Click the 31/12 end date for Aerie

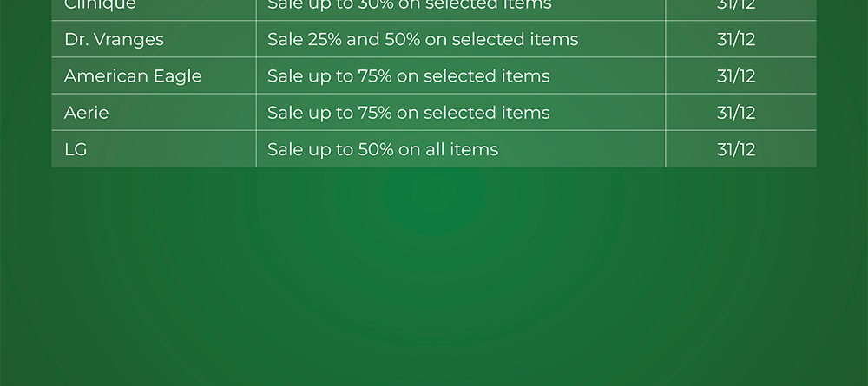(736, 113)
